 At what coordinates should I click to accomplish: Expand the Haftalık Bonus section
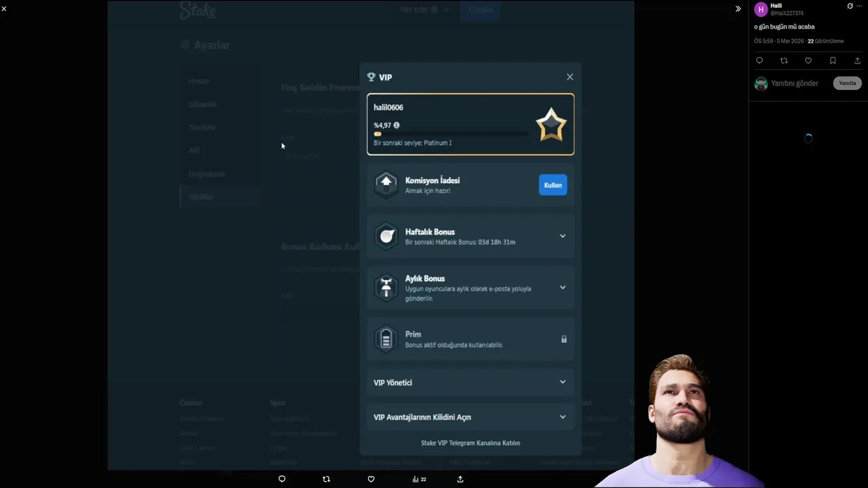(562, 236)
